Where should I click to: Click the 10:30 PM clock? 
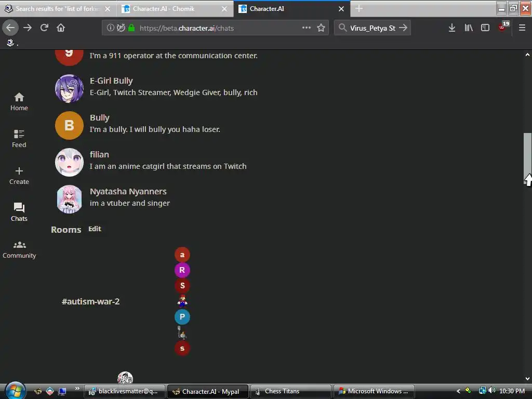[512, 391]
